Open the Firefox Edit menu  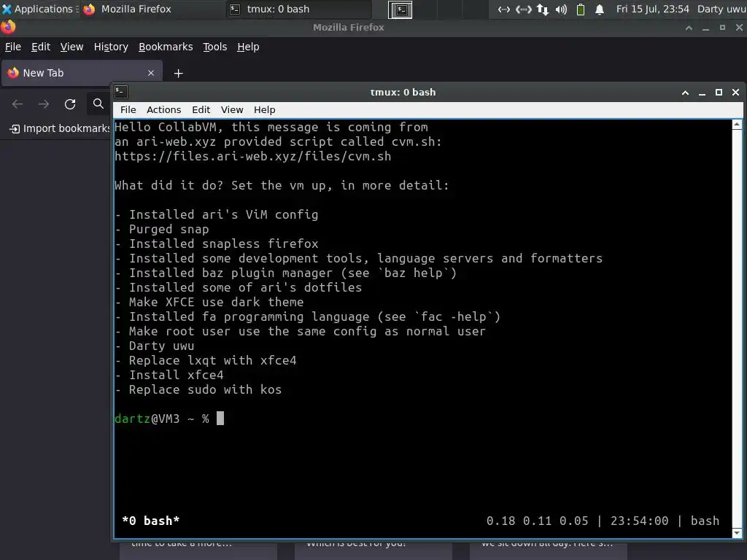[41, 47]
